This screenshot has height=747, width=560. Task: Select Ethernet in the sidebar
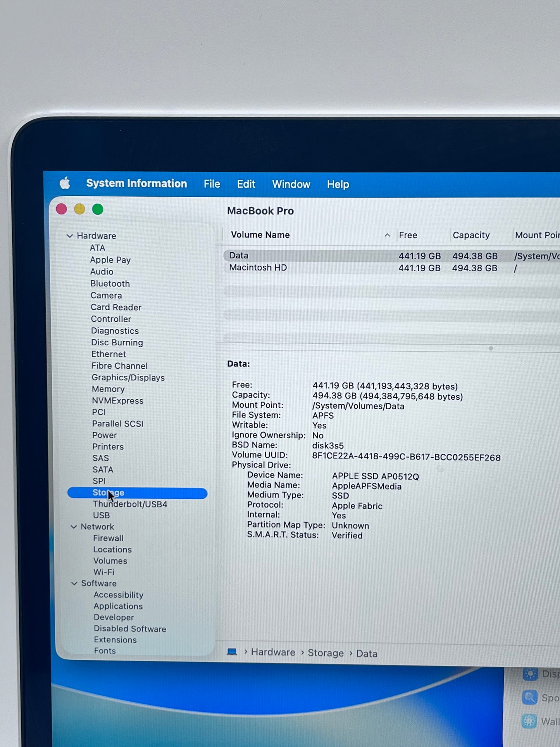[x=109, y=354]
